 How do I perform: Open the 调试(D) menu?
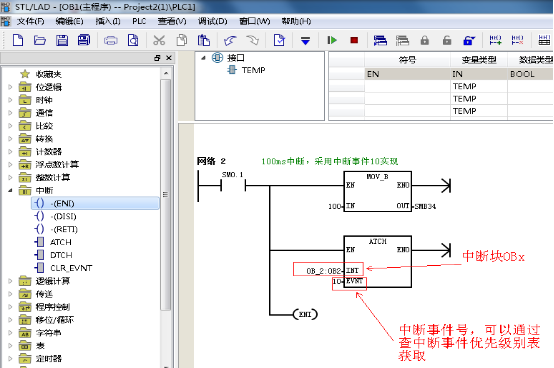(213, 22)
